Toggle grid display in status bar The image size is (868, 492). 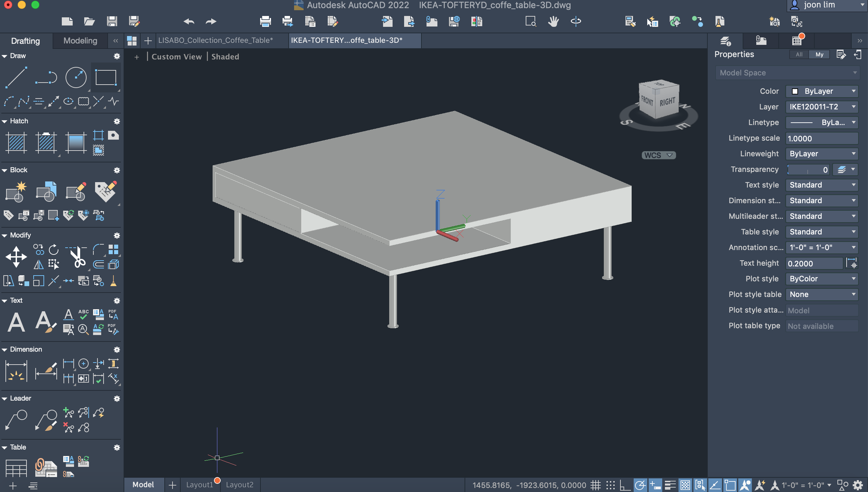[x=595, y=485]
